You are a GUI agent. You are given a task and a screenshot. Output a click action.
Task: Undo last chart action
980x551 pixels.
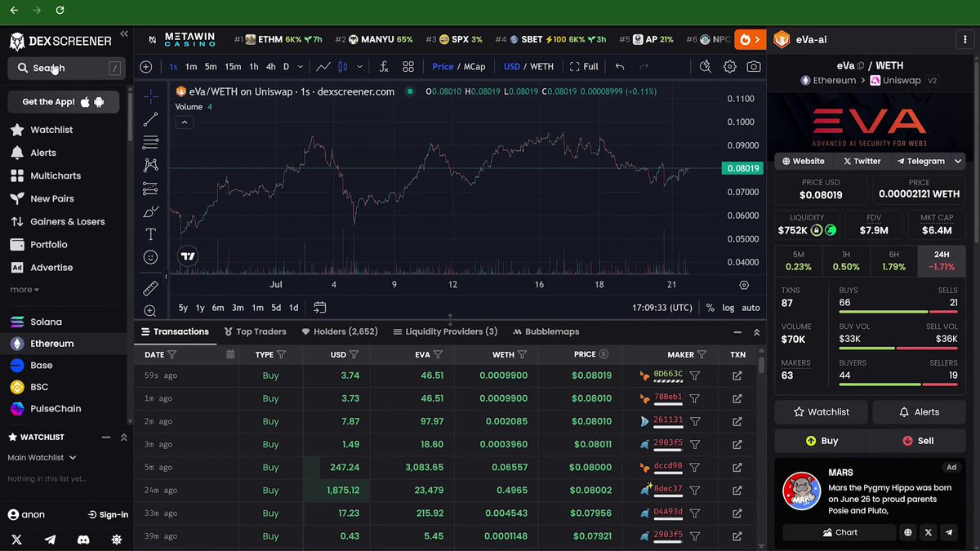(x=621, y=67)
